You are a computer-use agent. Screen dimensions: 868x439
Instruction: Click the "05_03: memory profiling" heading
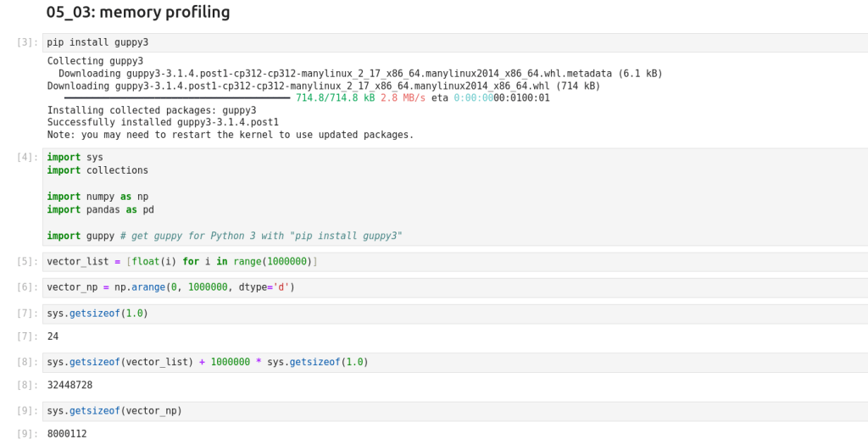pos(138,13)
